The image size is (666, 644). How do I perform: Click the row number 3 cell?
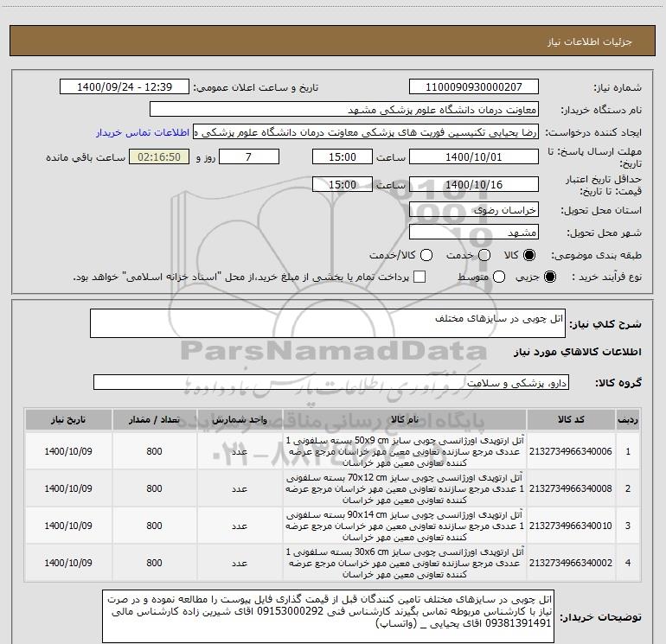pyautogui.click(x=628, y=526)
